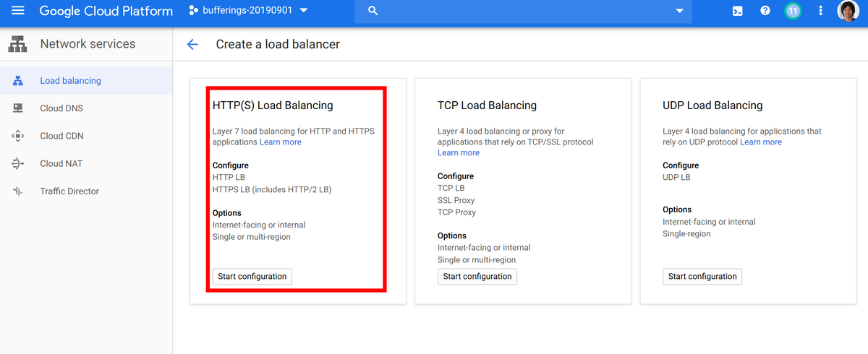Click HTTPS LB (includes HTTP/2 LB) text
The image size is (868, 354).
tap(272, 189)
